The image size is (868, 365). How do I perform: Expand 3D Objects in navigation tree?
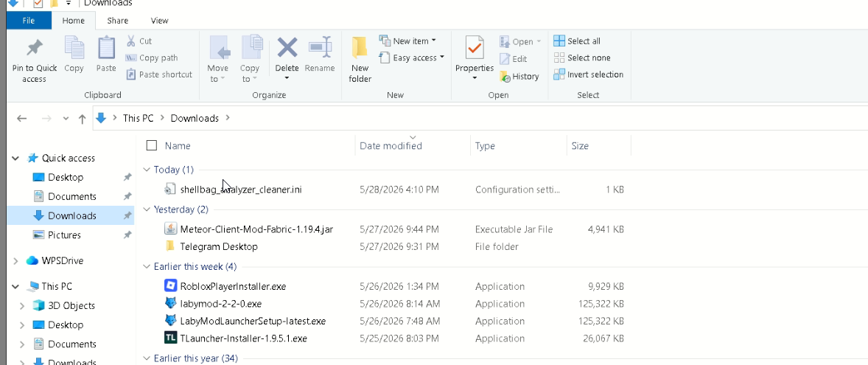tap(22, 306)
